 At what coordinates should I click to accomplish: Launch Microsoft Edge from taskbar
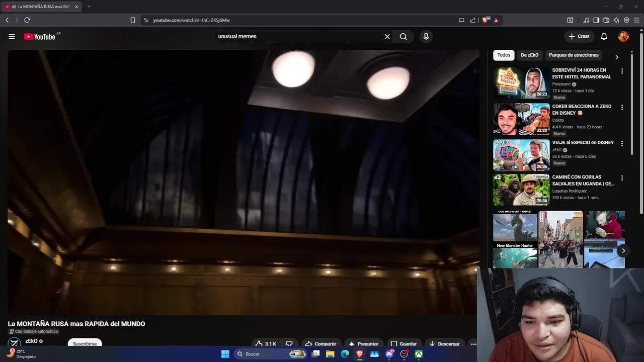tap(345, 354)
